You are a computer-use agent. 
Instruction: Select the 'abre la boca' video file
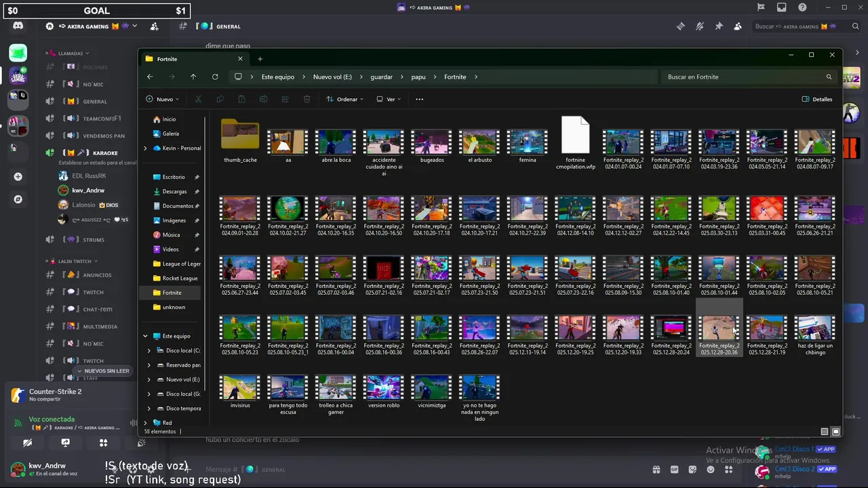[x=336, y=145]
